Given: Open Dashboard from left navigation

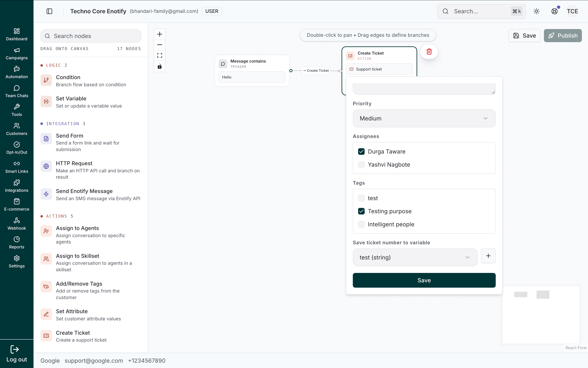Looking at the screenshot, I should (x=17, y=34).
